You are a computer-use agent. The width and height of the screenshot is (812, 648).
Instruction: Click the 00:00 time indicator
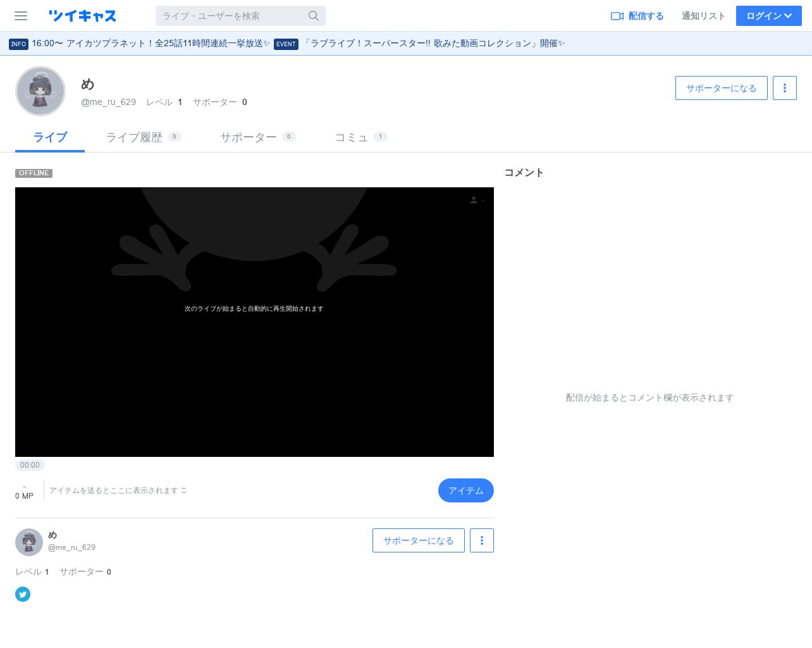click(30, 465)
